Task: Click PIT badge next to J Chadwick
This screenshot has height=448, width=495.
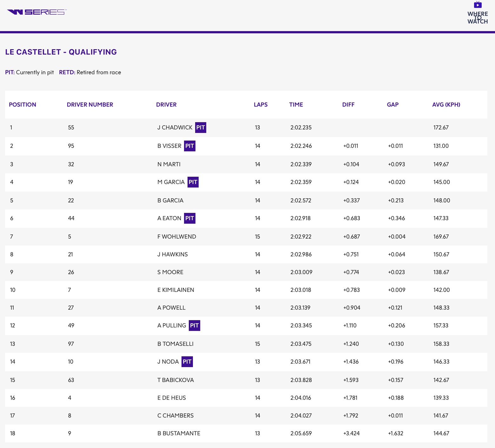Action: [x=201, y=128]
